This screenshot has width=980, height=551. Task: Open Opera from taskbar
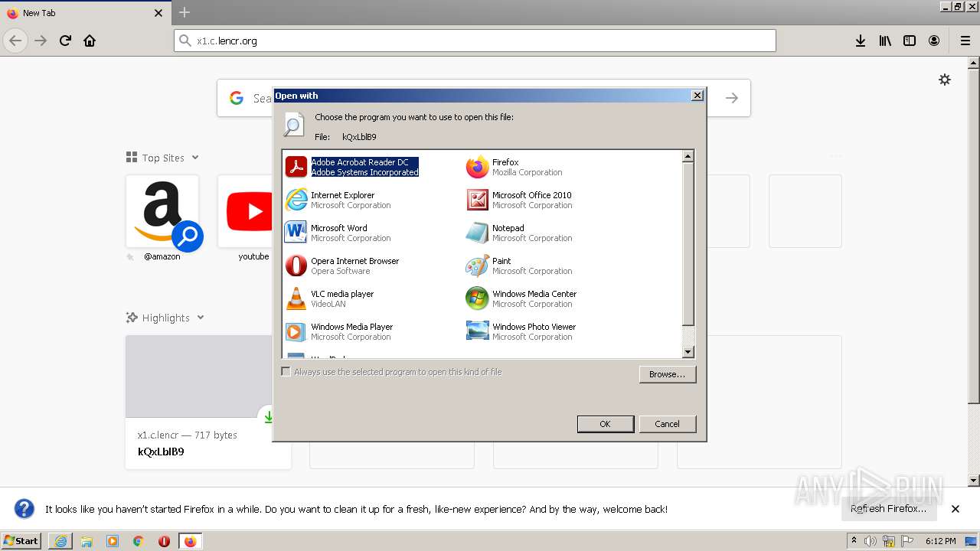point(164,541)
